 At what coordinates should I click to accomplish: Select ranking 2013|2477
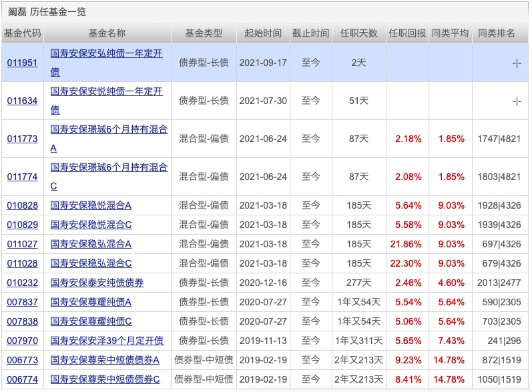499,283
